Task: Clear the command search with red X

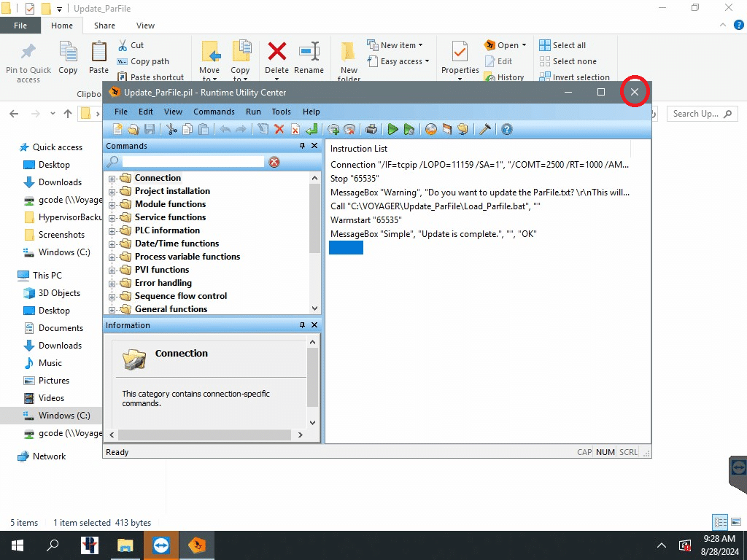Action: pyautogui.click(x=274, y=162)
